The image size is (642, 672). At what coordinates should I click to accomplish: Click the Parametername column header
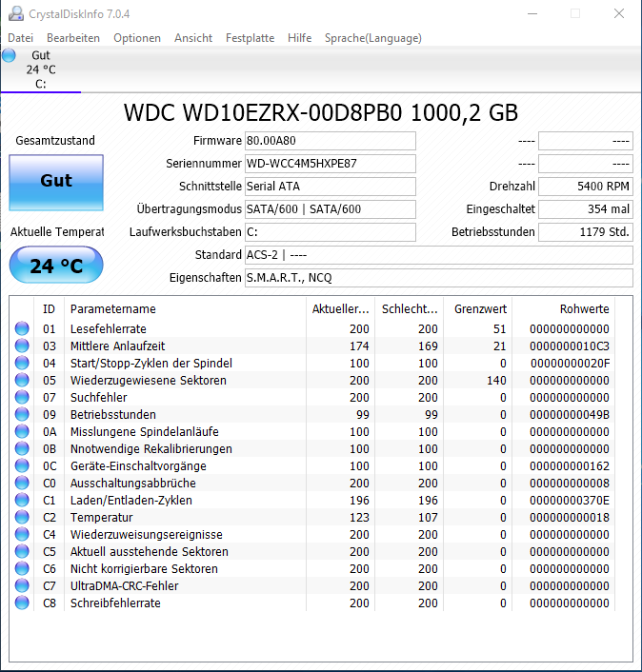tap(185, 309)
